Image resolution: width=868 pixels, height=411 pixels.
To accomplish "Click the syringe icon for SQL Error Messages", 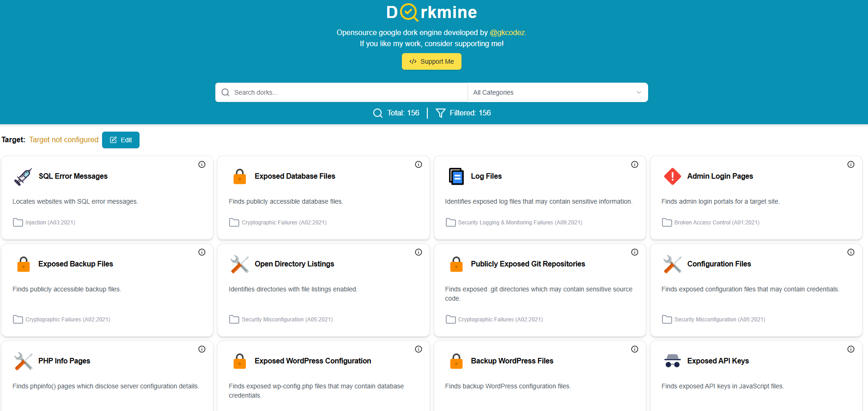I will [x=23, y=176].
